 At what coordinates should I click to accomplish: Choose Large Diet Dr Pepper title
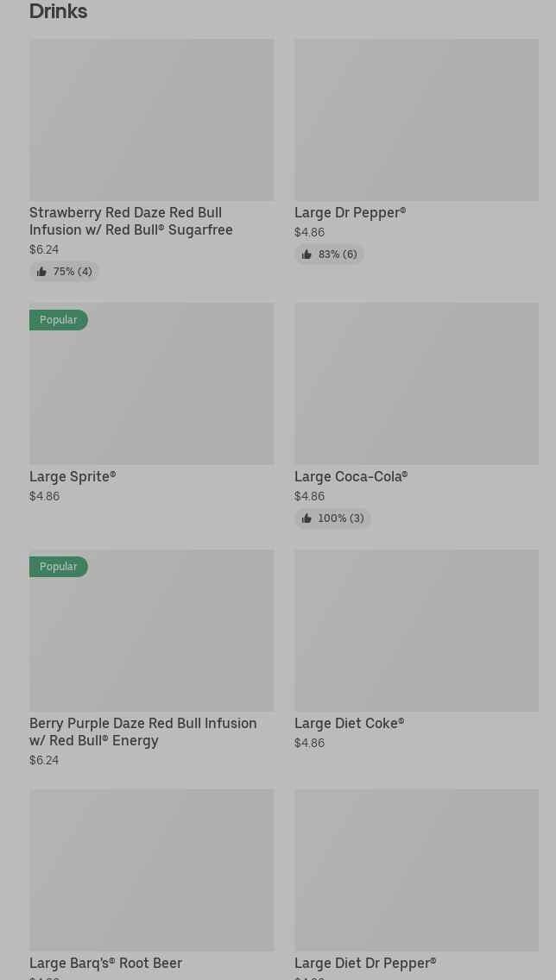365,963
